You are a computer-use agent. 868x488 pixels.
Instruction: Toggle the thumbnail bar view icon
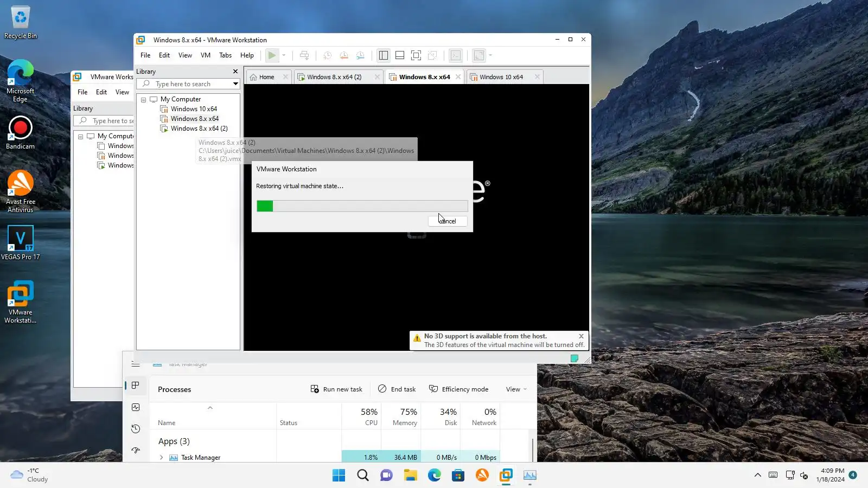click(x=400, y=55)
